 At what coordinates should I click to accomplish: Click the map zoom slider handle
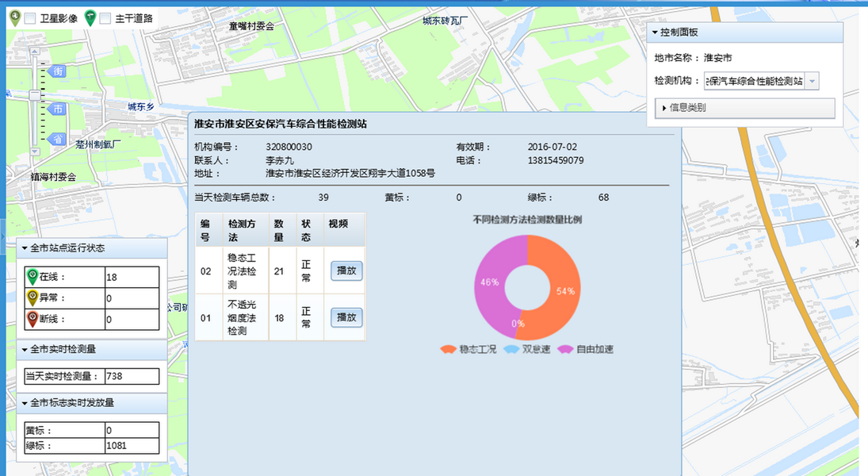(x=34, y=95)
